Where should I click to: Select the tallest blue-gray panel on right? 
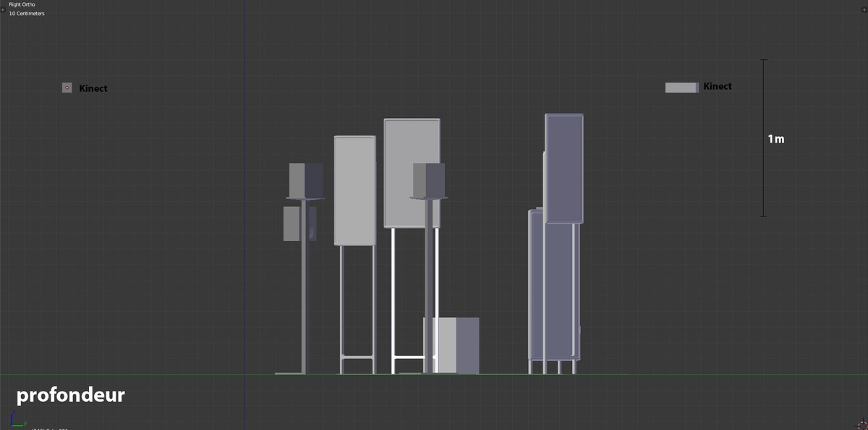click(x=564, y=168)
